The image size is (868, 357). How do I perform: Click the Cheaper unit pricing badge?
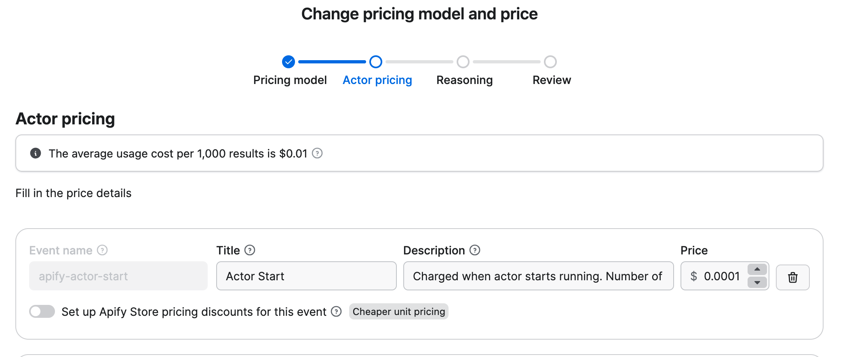pos(398,312)
